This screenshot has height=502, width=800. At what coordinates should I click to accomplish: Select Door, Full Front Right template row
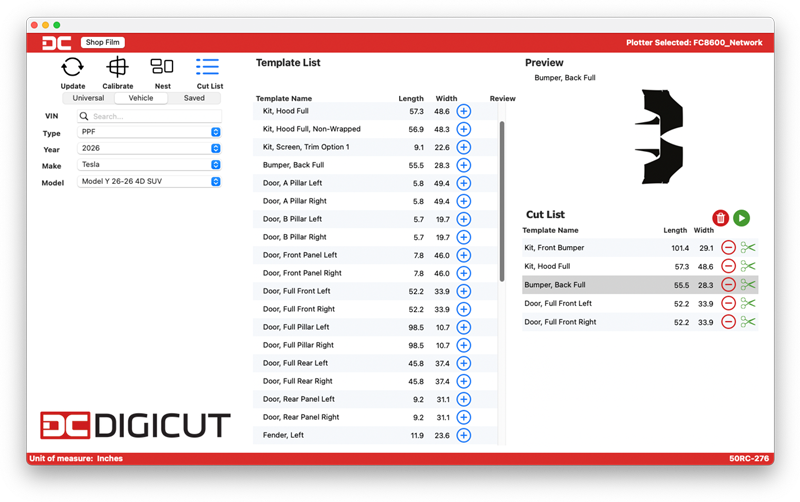point(375,309)
